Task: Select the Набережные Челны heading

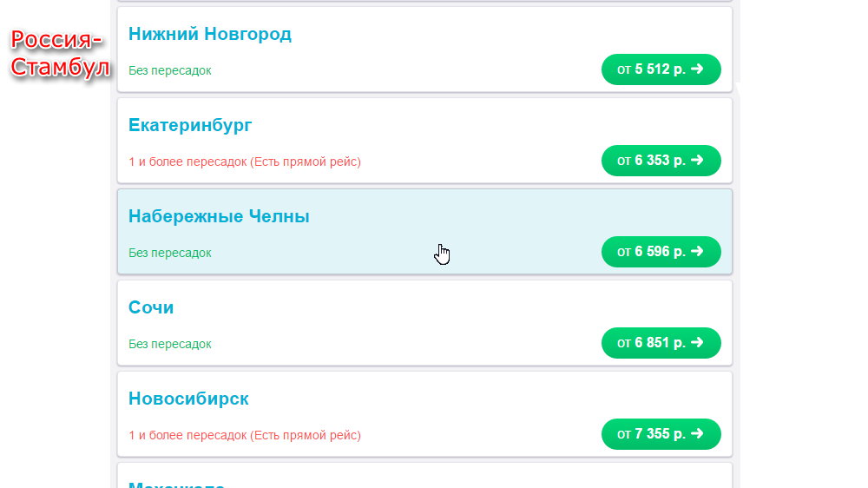Action: pyautogui.click(x=219, y=216)
